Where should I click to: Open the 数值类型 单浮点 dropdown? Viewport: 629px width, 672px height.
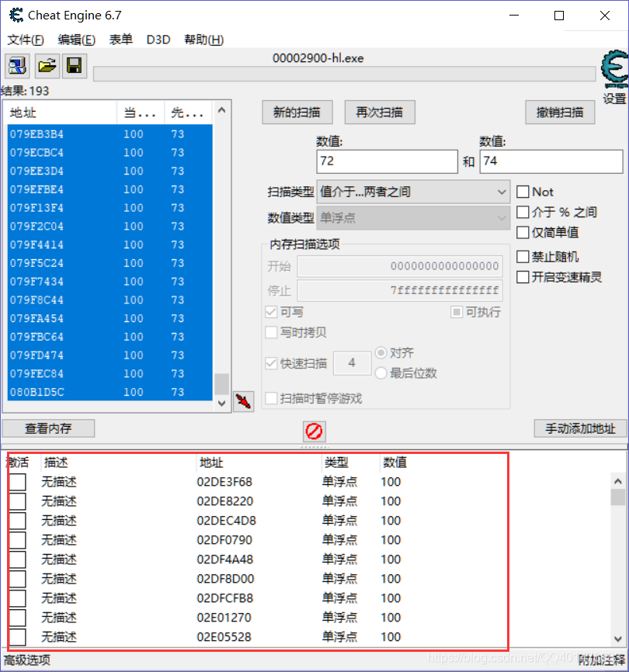pos(413,218)
